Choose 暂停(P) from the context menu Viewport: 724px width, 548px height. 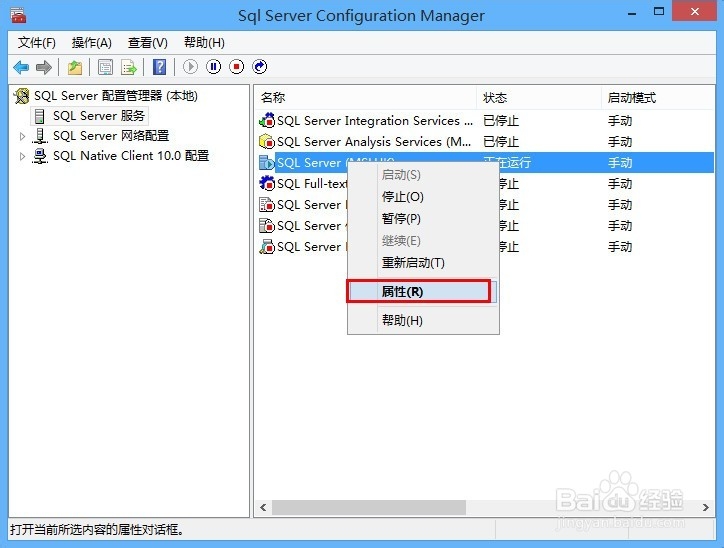pos(423,219)
